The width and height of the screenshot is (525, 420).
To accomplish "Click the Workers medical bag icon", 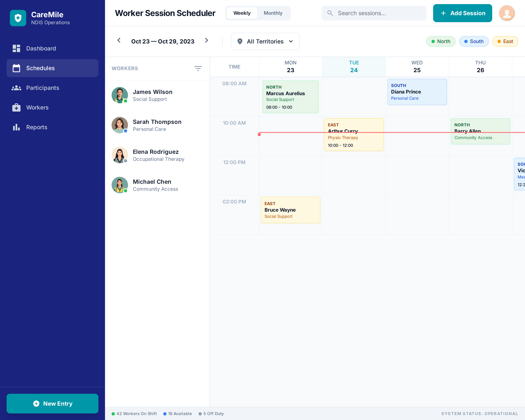I will point(16,108).
